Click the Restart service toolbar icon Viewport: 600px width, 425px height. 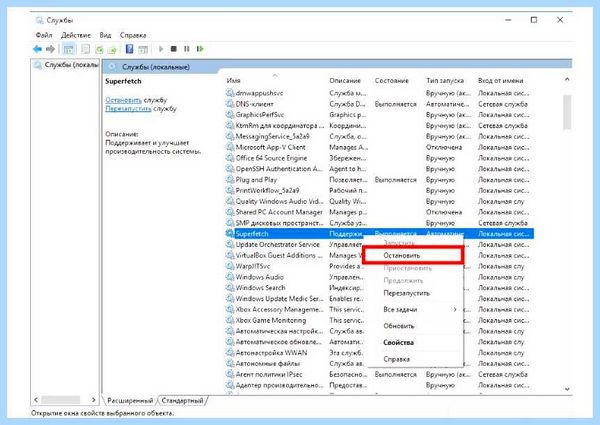coord(200,49)
